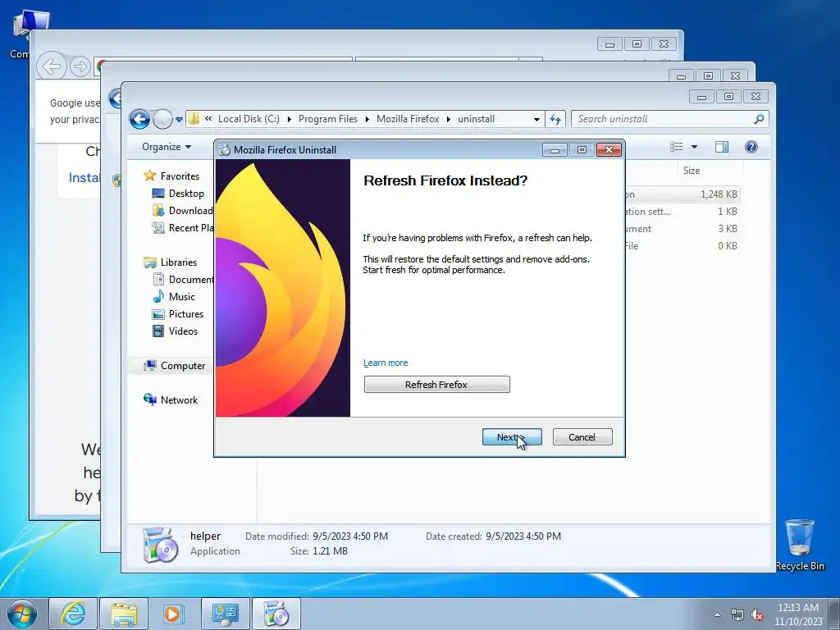Select Mozilla Firefox breadcrumb in address bar

(408, 119)
